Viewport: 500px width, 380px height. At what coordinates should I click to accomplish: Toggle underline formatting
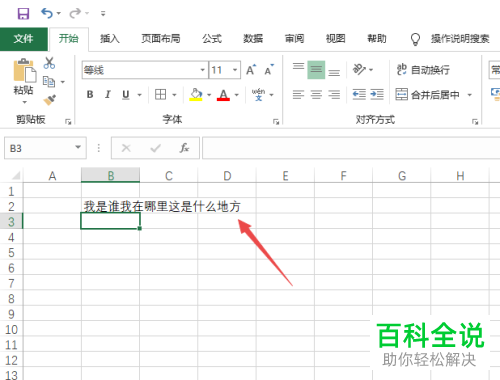[x=126, y=95]
